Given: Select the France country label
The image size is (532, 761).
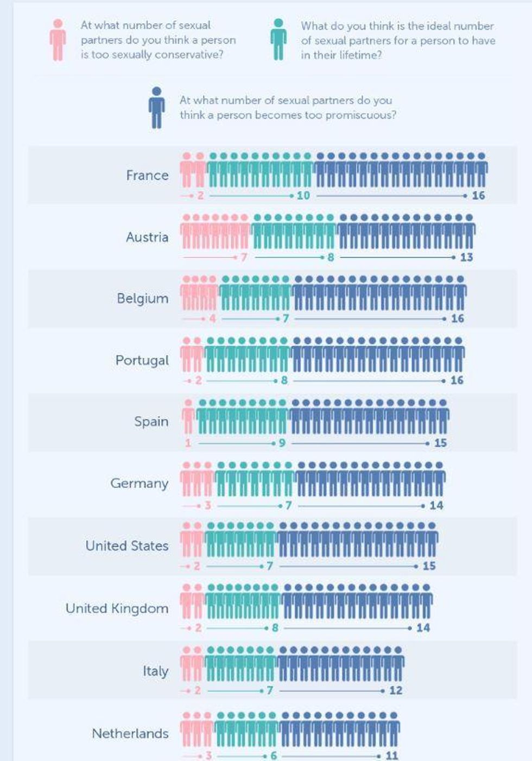Looking at the screenshot, I should pos(147,175).
